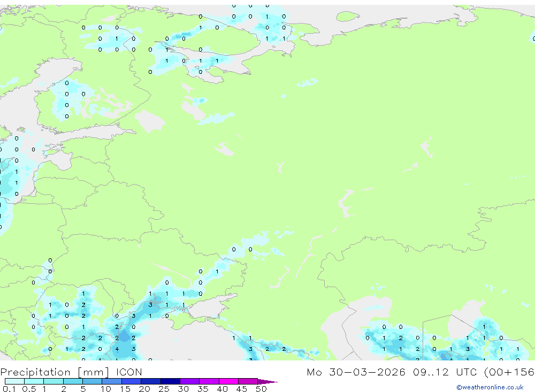Viewport: 535px width, 392px height.
Task: Click the 0.5–1 mm legend color swatch
Action: tap(34, 381)
